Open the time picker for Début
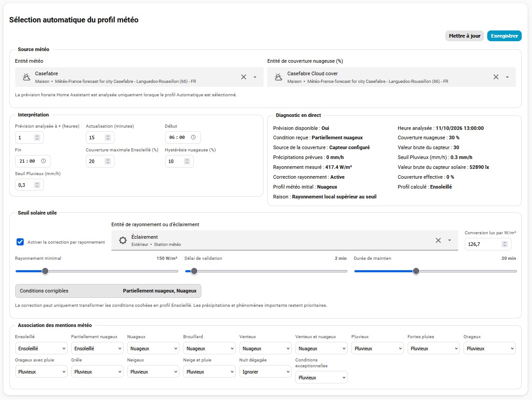532x400 pixels. 193,137
